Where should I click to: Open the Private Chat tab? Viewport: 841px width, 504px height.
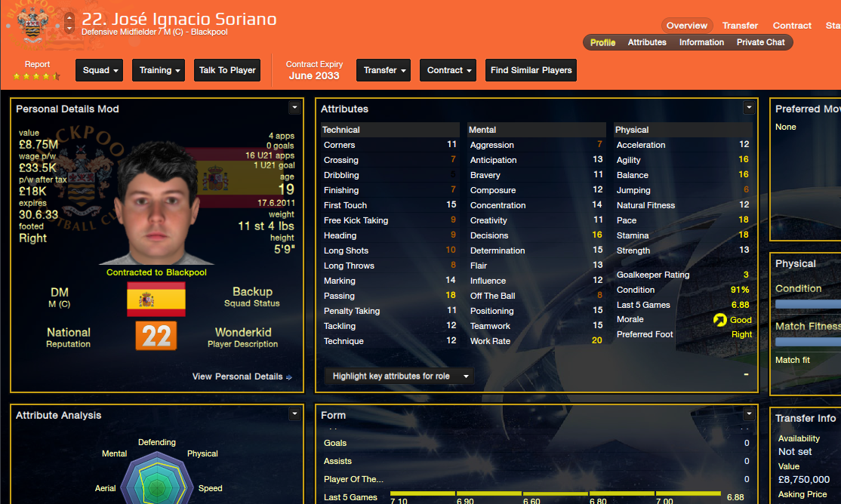point(760,42)
